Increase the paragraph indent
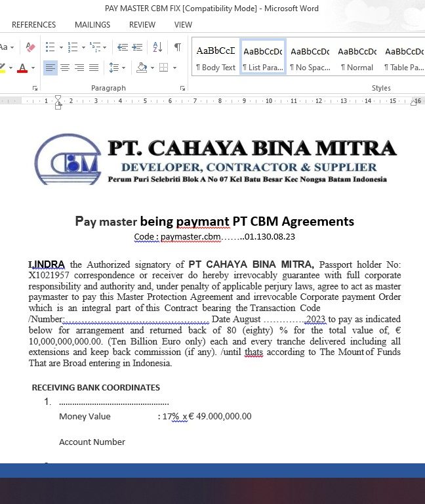425x504 pixels. (x=137, y=47)
